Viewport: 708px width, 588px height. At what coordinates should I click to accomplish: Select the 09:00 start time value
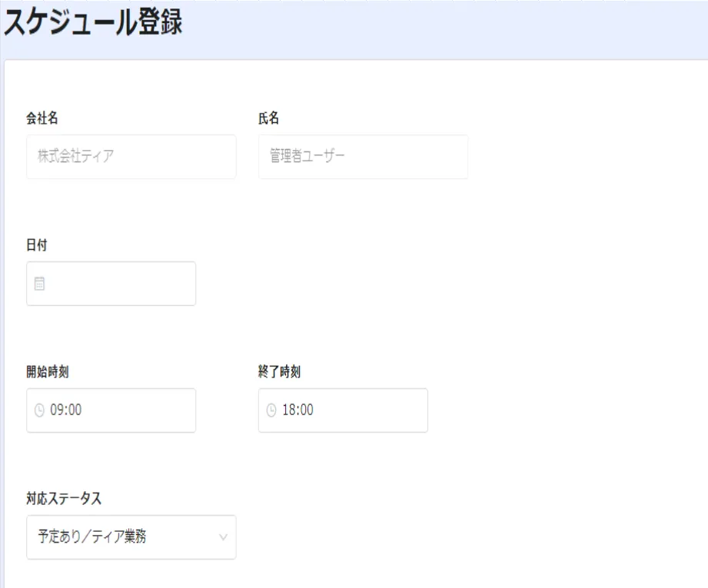66,410
